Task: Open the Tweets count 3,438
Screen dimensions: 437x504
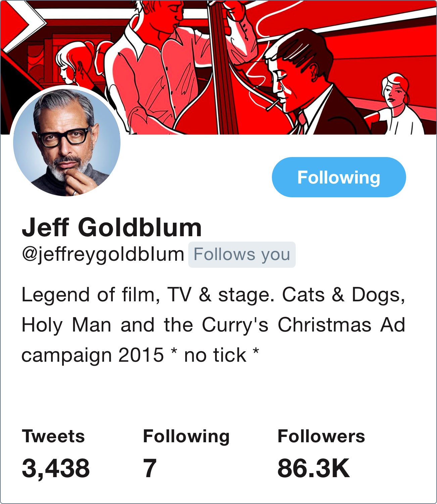Action: point(56,468)
